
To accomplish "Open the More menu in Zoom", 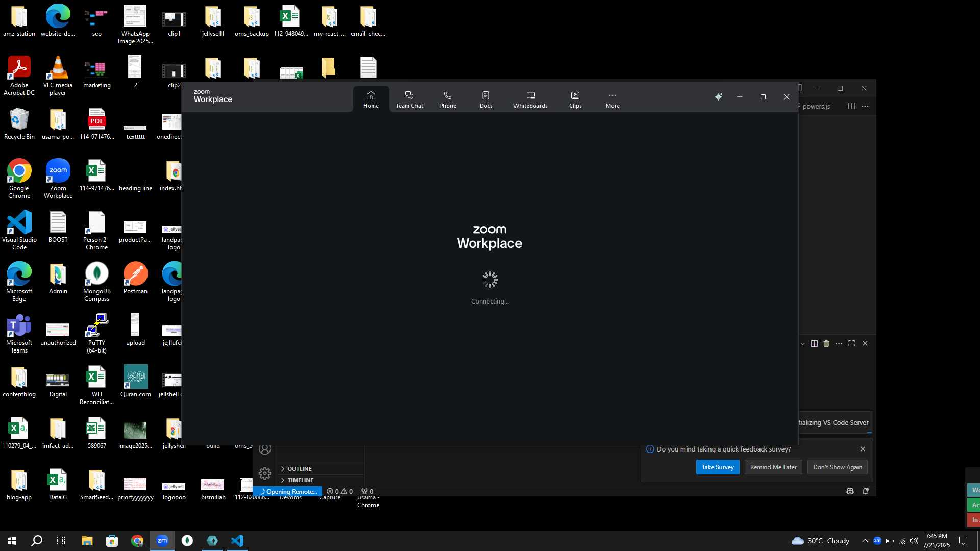I will point(612,99).
